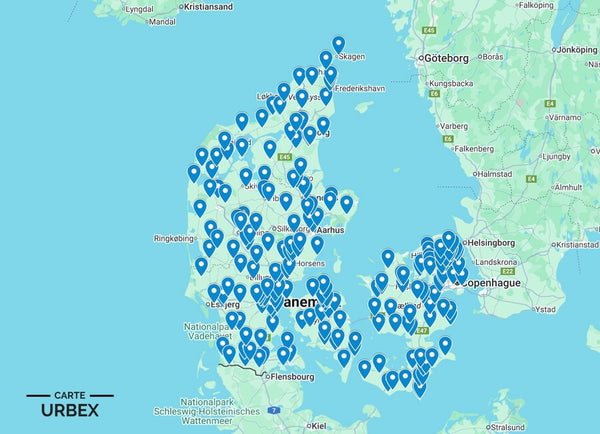
Task: Select the pin left of Frederikshavn label
Action: (x=325, y=95)
